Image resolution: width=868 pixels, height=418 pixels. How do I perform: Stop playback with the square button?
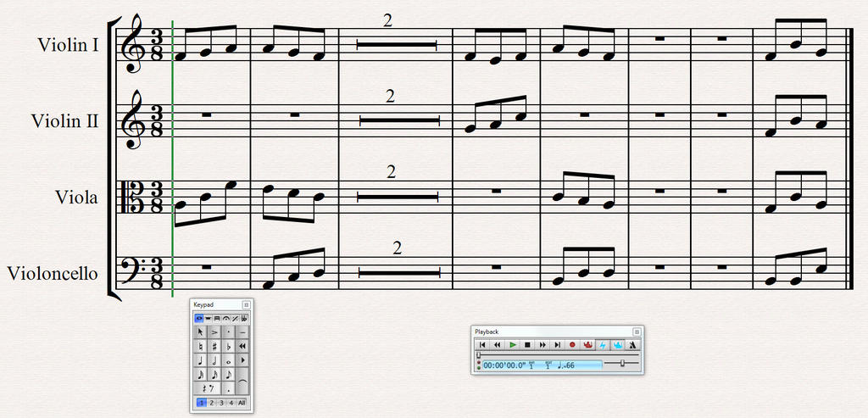[527, 345]
